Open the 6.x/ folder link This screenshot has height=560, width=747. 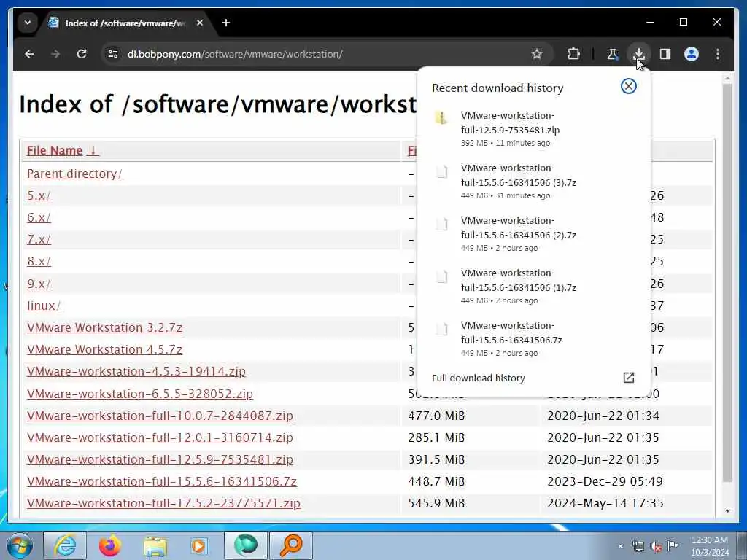pyautogui.click(x=39, y=217)
